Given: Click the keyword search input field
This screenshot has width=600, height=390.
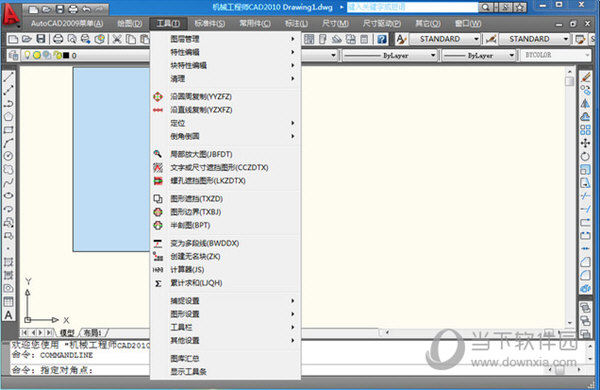Looking at the screenshot, I should pos(412,7).
